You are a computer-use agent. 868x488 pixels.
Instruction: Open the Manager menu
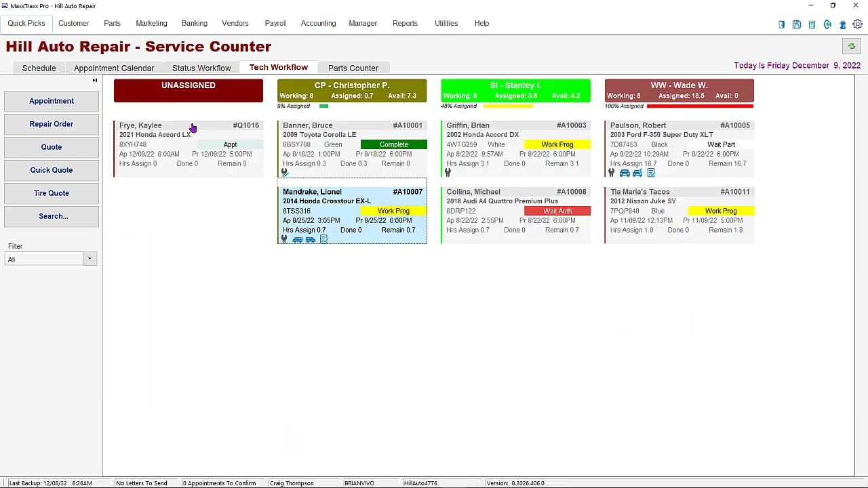click(363, 23)
